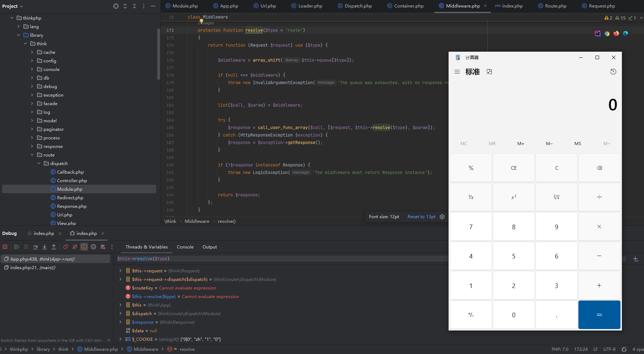The width and height of the screenshot is (644, 354).
Task: Open the Container.php editor tab
Action: (409, 6)
